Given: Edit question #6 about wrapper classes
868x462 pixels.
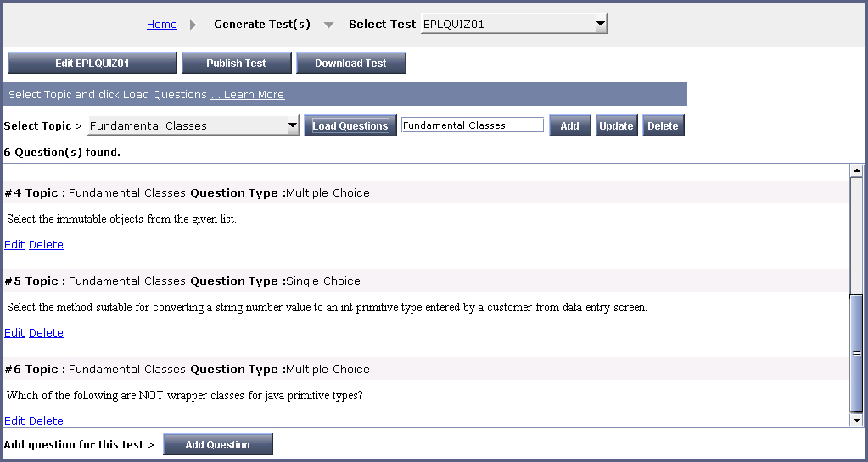Looking at the screenshot, I should point(14,420).
